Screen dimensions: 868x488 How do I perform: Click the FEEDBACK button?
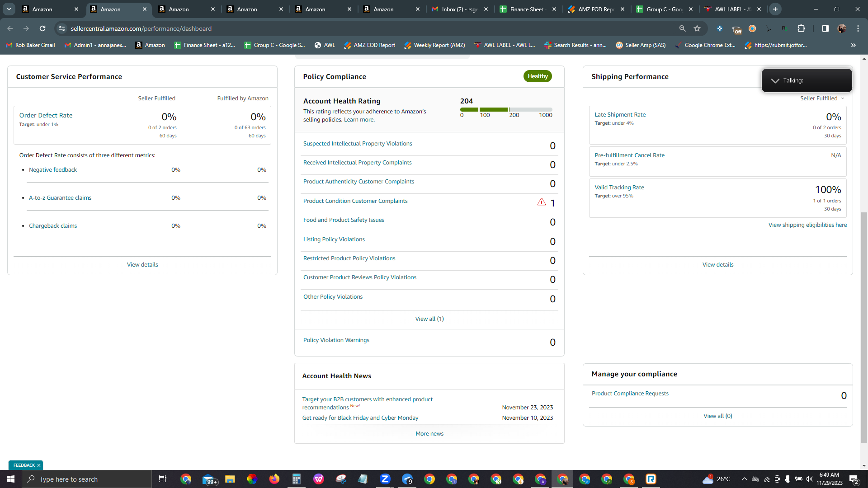24,465
